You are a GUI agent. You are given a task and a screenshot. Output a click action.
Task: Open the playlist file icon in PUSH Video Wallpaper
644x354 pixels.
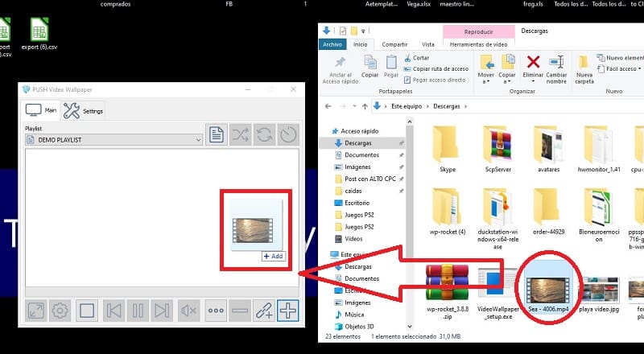tap(217, 134)
